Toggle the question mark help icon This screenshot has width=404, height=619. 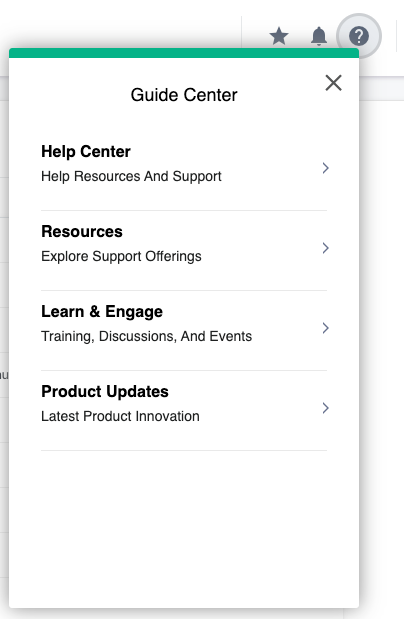359,36
